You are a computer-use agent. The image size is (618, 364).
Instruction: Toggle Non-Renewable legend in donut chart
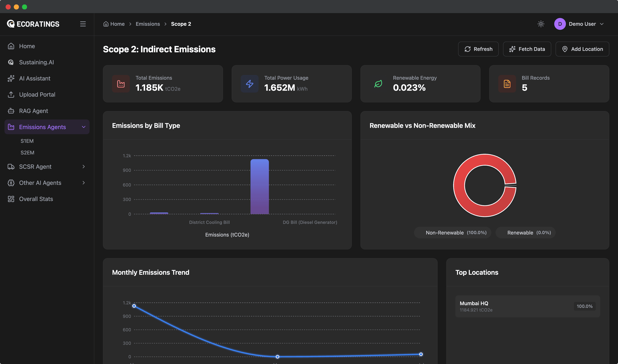coord(452,232)
